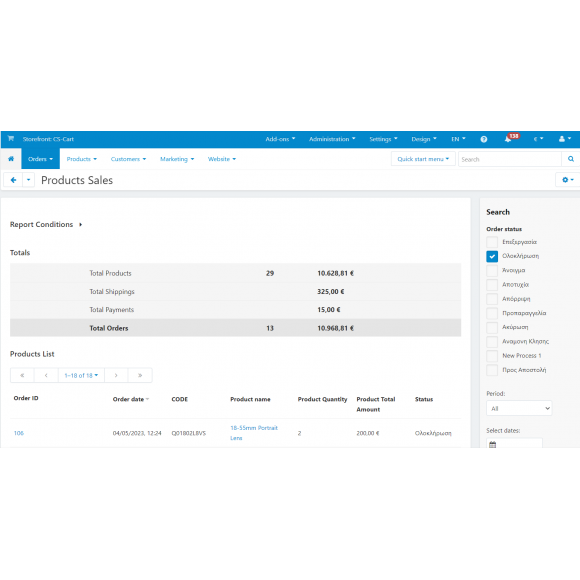Screen dimensions: 580x580
Task: Go to first page of pagination
Action: 22,375
